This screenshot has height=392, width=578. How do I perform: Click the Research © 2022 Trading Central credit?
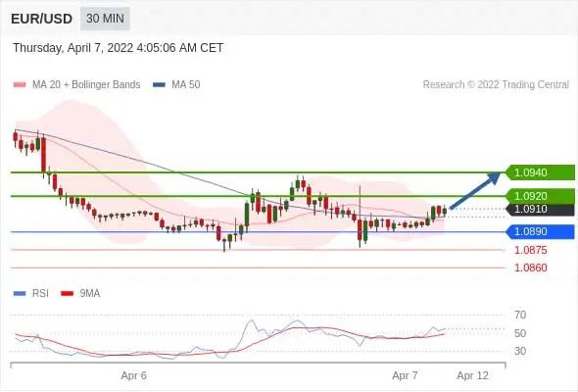496,85
